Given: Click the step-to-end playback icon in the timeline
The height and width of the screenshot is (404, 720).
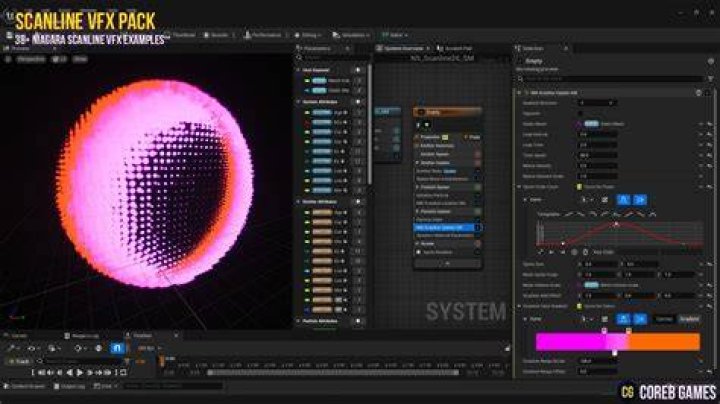Looking at the screenshot, I should (x=108, y=373).
